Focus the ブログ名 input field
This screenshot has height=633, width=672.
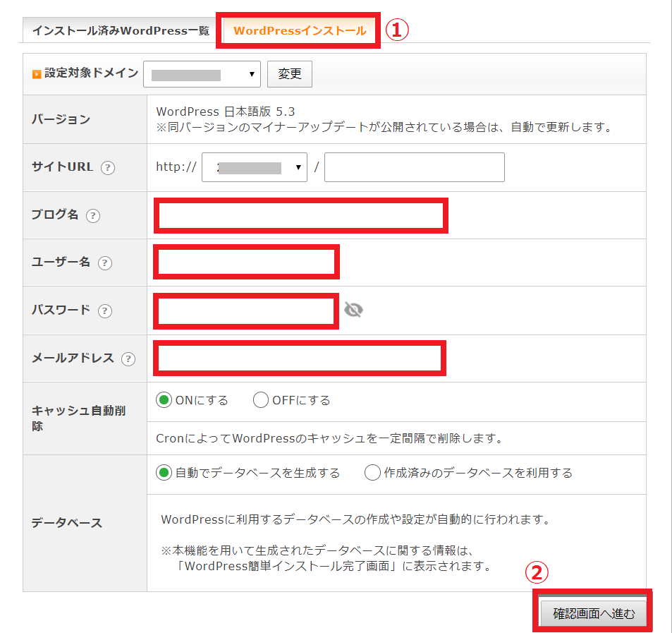pos(301,215)
